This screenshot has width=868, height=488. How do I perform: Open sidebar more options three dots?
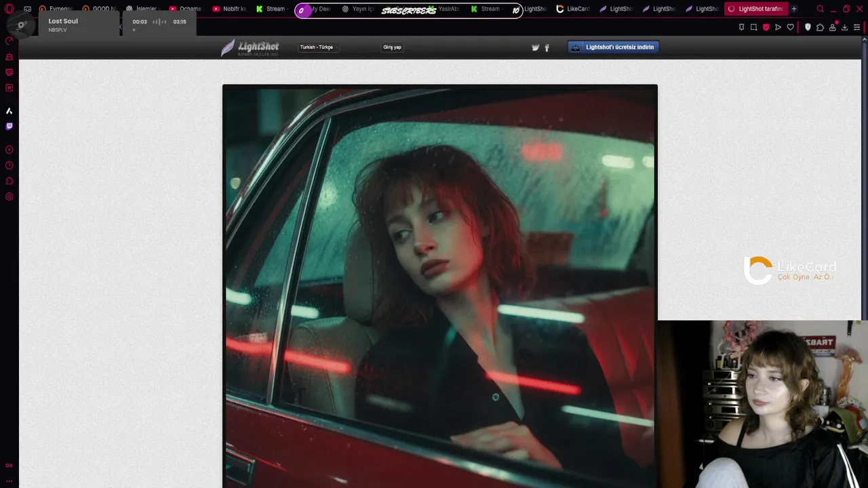click(9, 481)
